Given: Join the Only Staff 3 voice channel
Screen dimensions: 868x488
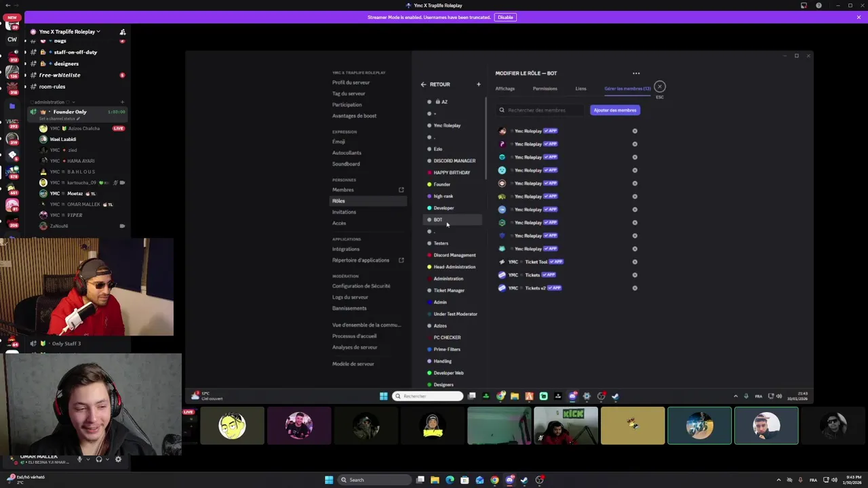Looking at the screenshot, I should pyautogui.click(x=66, y=344).
